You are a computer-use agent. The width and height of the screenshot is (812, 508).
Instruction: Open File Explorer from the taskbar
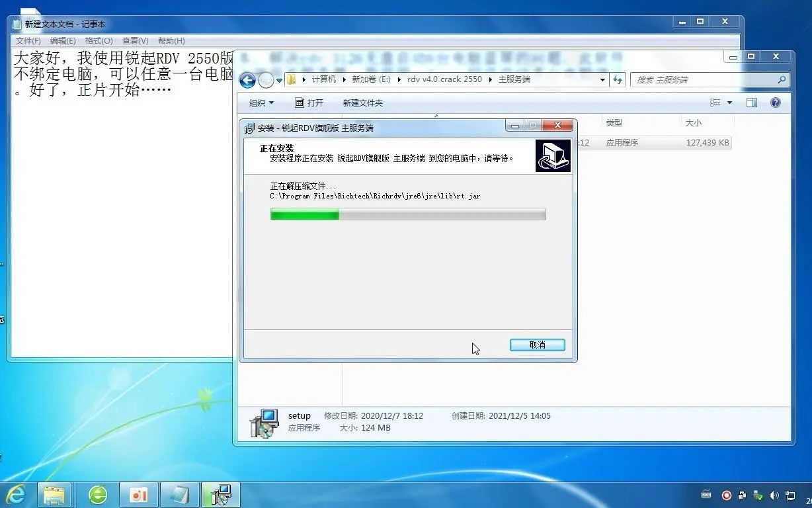54,494
